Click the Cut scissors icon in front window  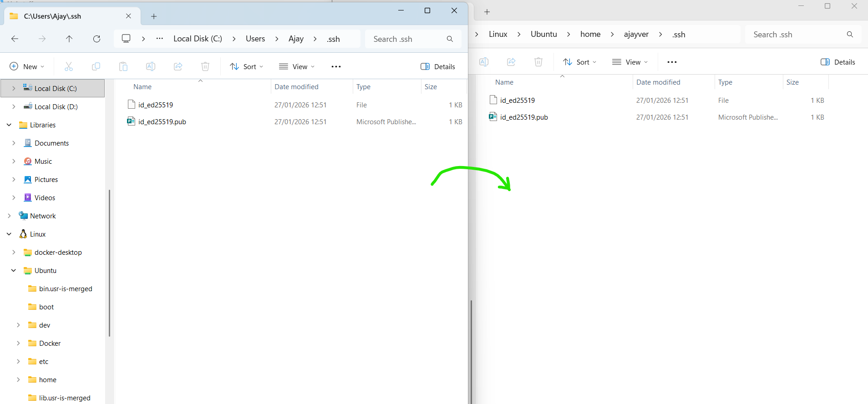69,66
